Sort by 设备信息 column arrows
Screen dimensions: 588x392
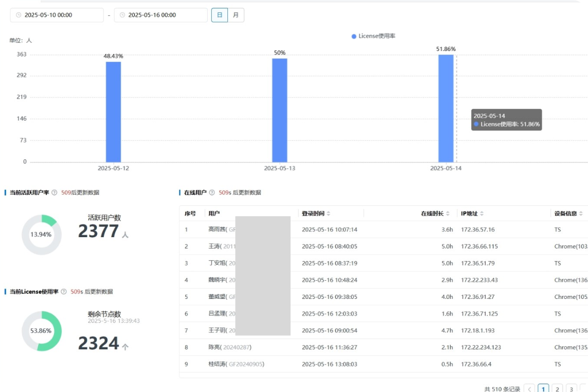pos(581,214)
